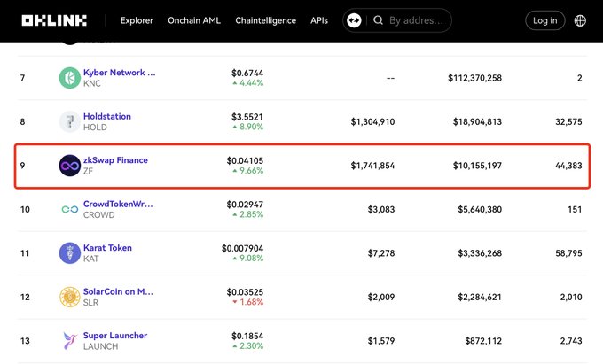Click the zkSwap Finance infinity icon
This screenshot has width=603, height=364.
click(x=69, y=166)
